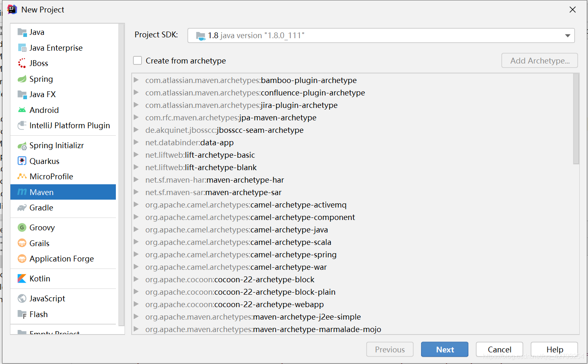The image size is (588, 364).
Task: Click the Android robot icon
Action: pyautogui.click(x=22, y=110)
